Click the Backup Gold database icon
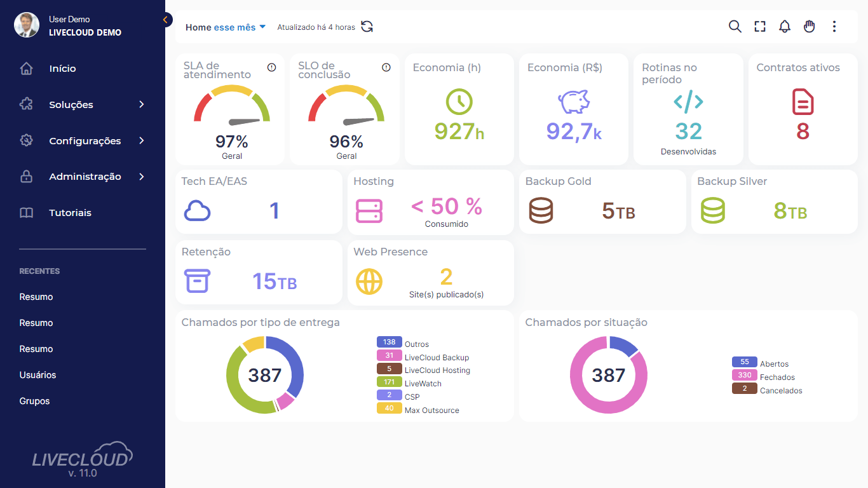868x488 pixels. coord(541,210)
